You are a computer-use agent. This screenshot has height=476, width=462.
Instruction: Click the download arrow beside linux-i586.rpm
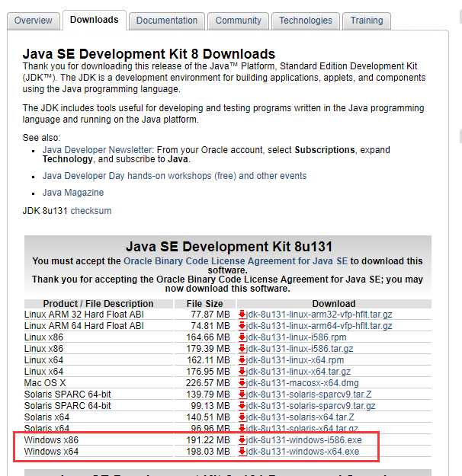pos(242,337)
